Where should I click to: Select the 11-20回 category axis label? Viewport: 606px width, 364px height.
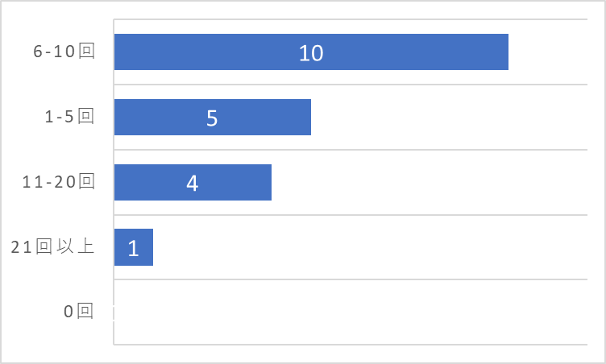coord(58,182)
